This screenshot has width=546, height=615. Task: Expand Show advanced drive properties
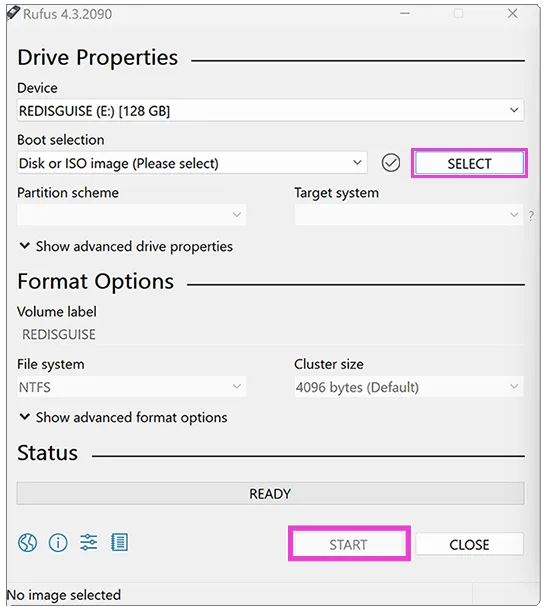pyautogui.click(x=126, y=247)
